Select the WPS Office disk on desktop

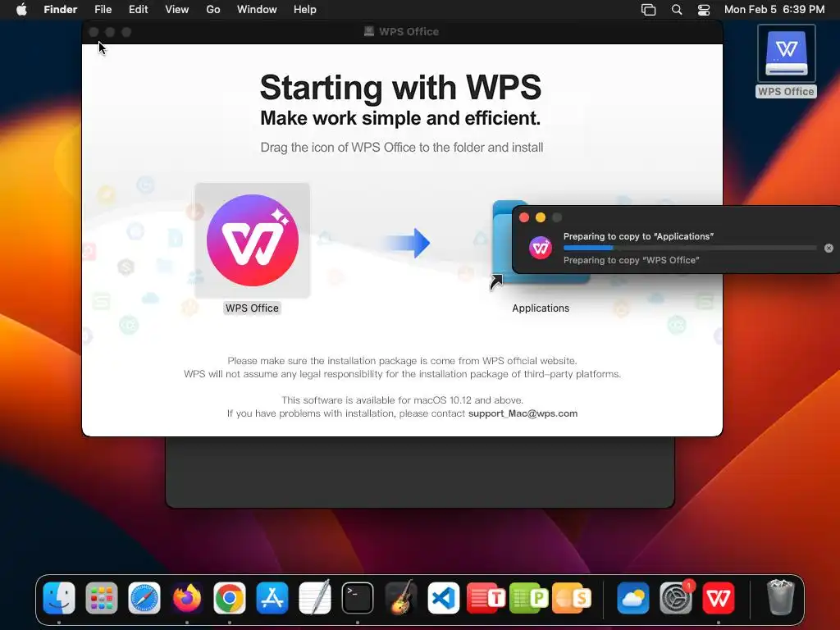pos(787,53)
